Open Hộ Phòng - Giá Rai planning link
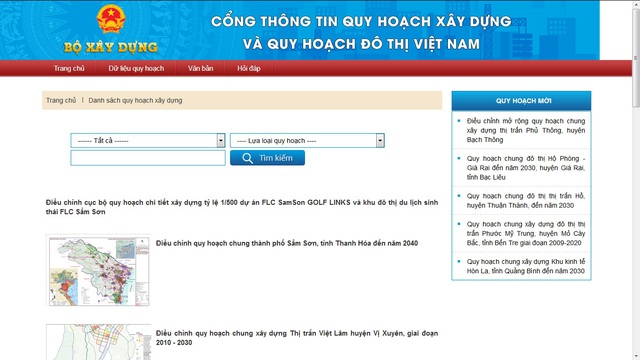 click(526, 168)
